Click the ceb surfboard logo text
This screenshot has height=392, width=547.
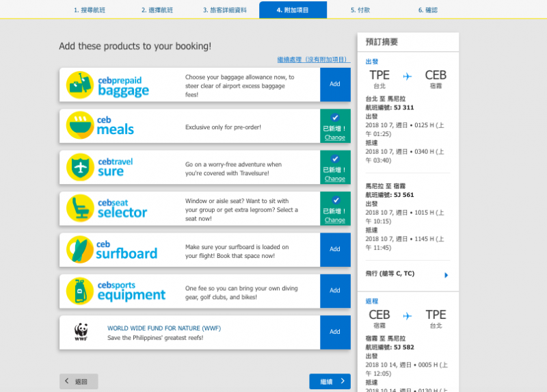126,250
